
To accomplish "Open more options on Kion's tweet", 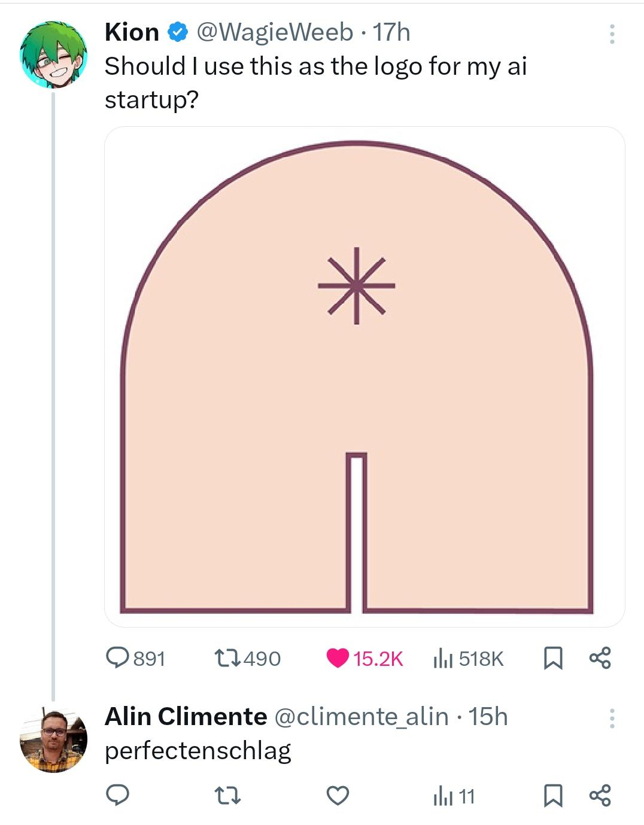I will pyautogui.click(x=612, y=34).
